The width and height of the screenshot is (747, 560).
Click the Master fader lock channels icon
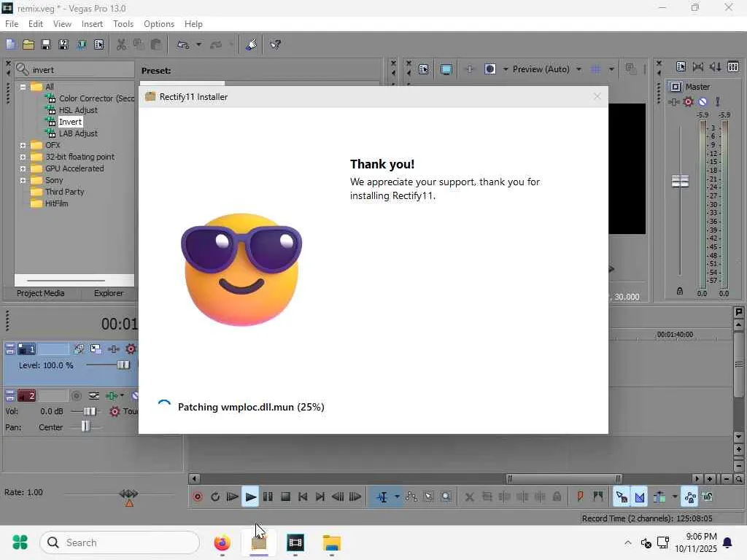(680, 292)
